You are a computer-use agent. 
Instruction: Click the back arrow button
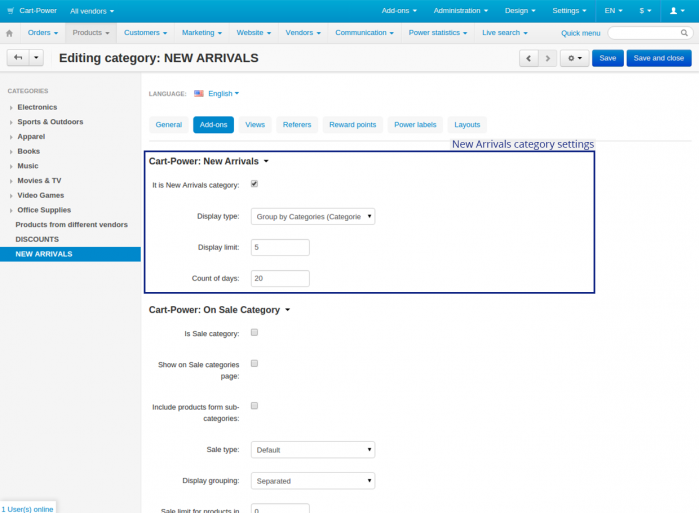tap(18, 58)
